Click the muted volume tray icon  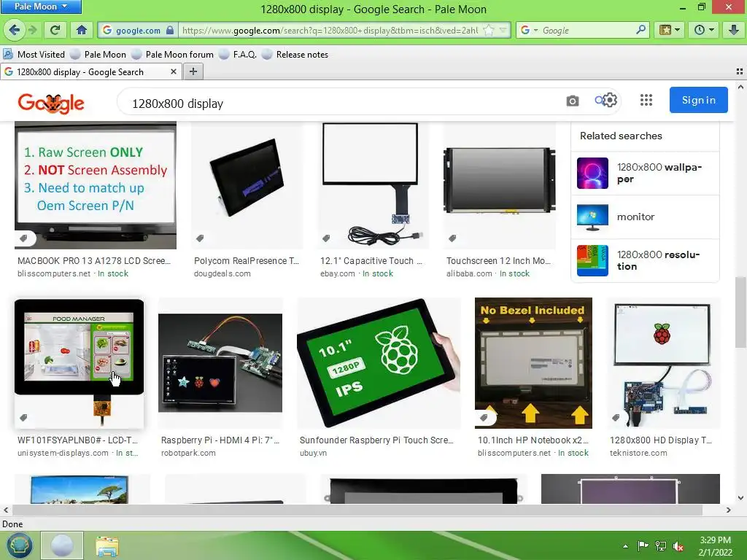click(x=678, y=546)
